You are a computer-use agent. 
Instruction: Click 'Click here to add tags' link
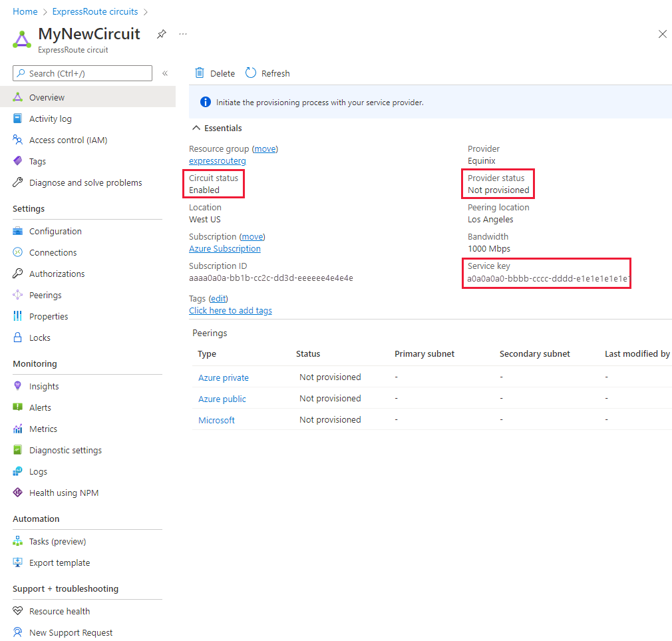[x=231, y=310]
